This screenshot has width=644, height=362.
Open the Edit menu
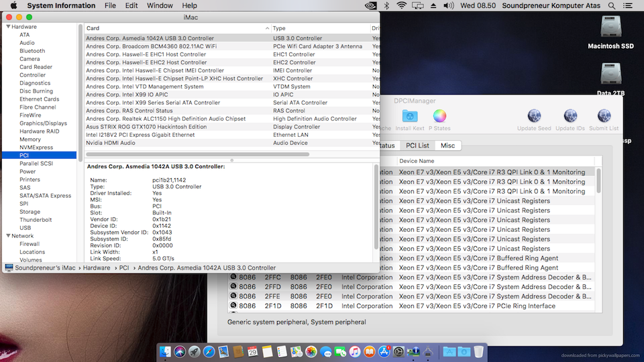tap(131, 6)
